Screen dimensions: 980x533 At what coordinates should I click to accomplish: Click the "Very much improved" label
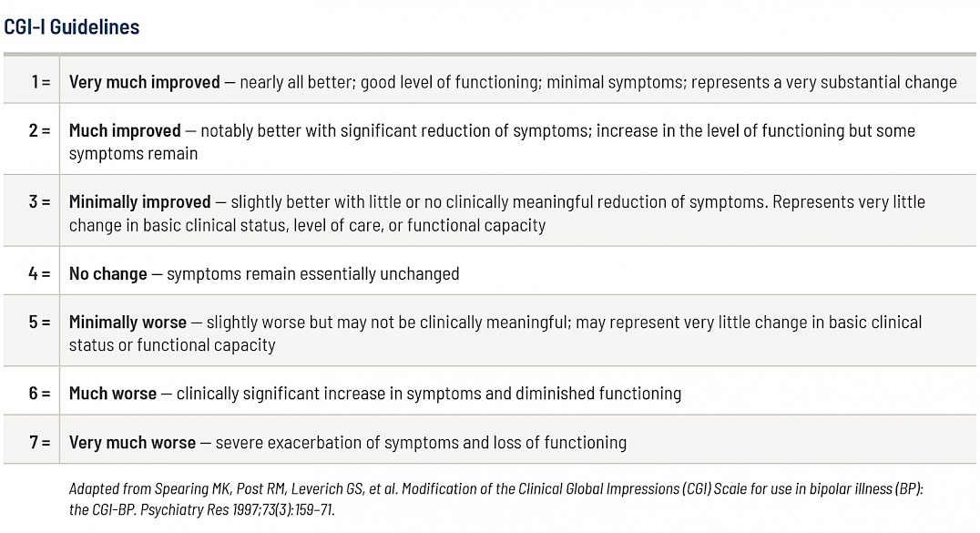click(144, 82)
